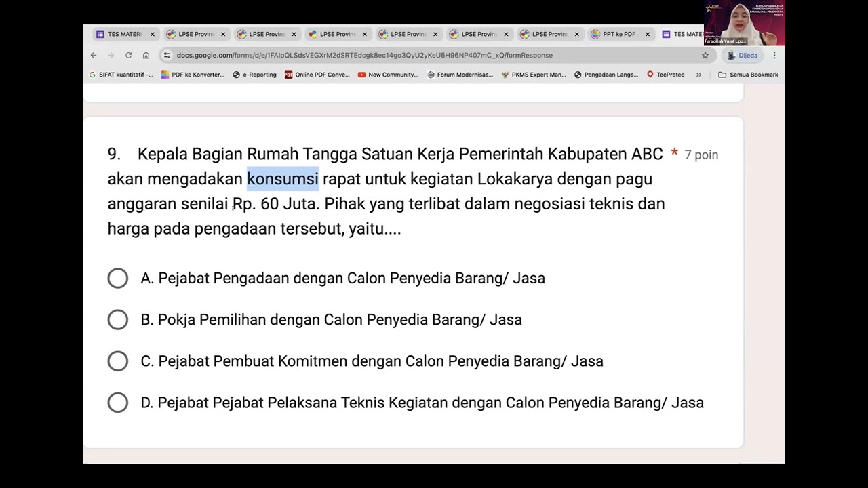868x488 pixels.
Task: Open Pengadaan Langsung bookmark
Action: pyautogui.click(x=606, y=75)
